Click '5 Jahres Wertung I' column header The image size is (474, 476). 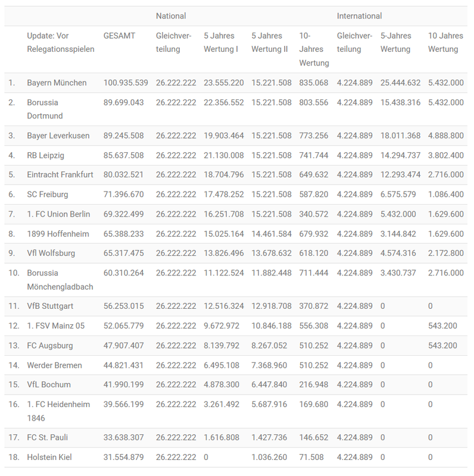[x=221, y=42]
